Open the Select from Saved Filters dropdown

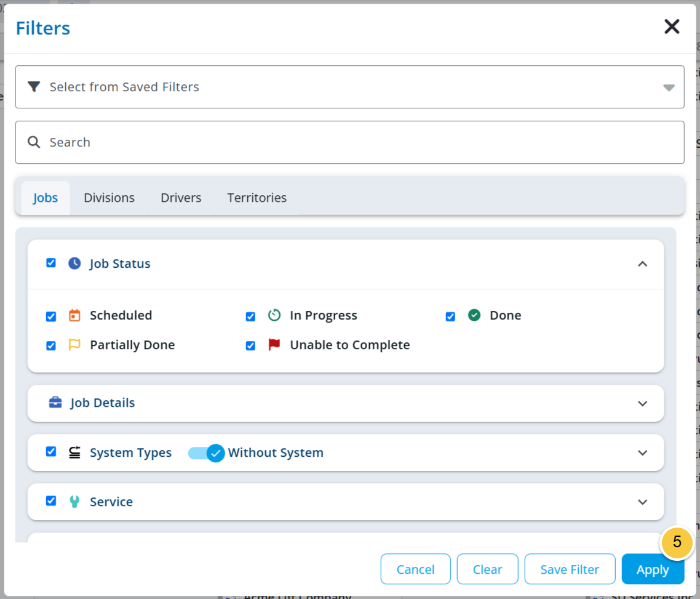click(349, 87)
